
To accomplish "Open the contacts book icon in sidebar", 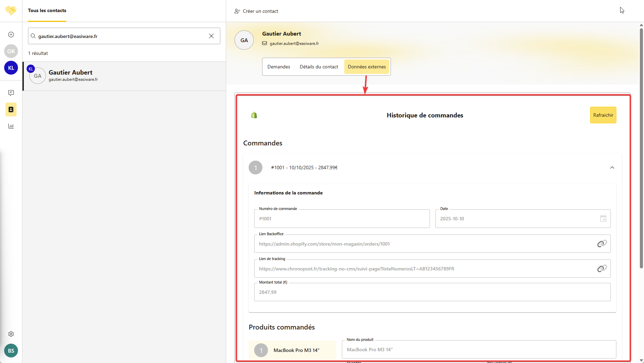I will [x=11, y=109].
